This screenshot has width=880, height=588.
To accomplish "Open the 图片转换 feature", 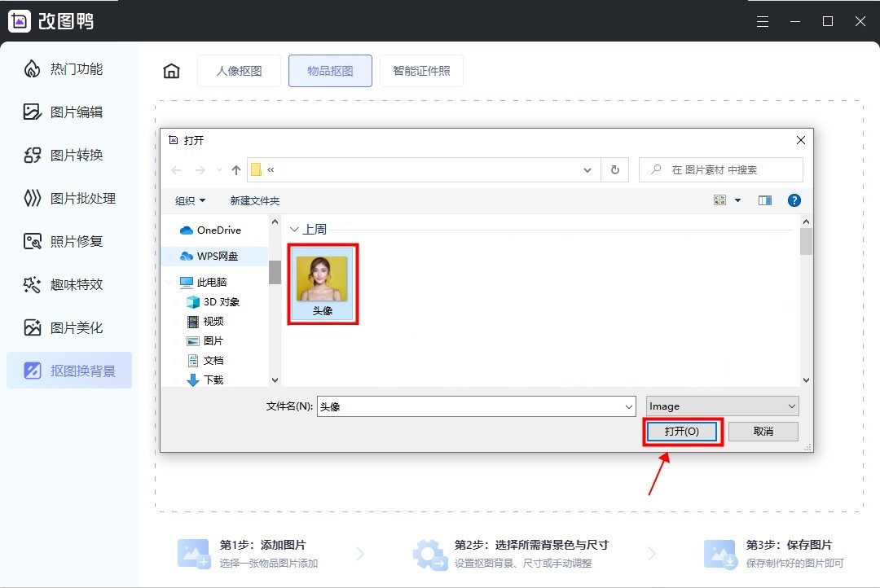I will (69, 155).
